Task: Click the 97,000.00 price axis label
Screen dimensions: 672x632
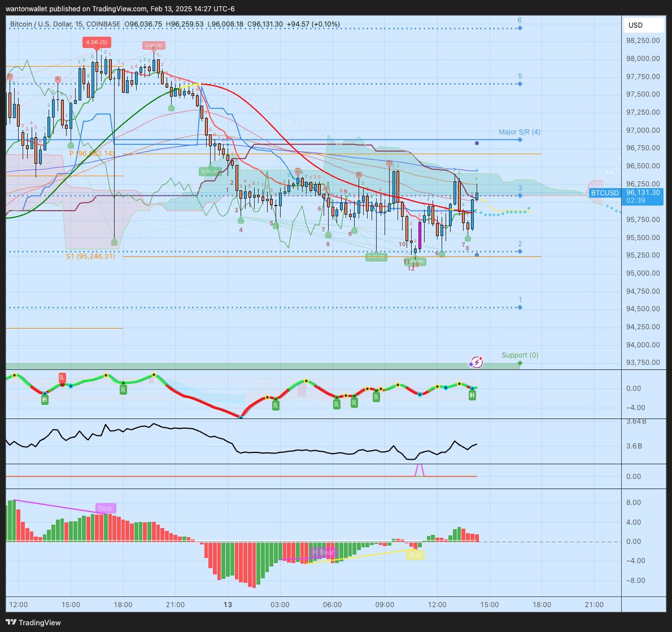Action: pos(643,130)
